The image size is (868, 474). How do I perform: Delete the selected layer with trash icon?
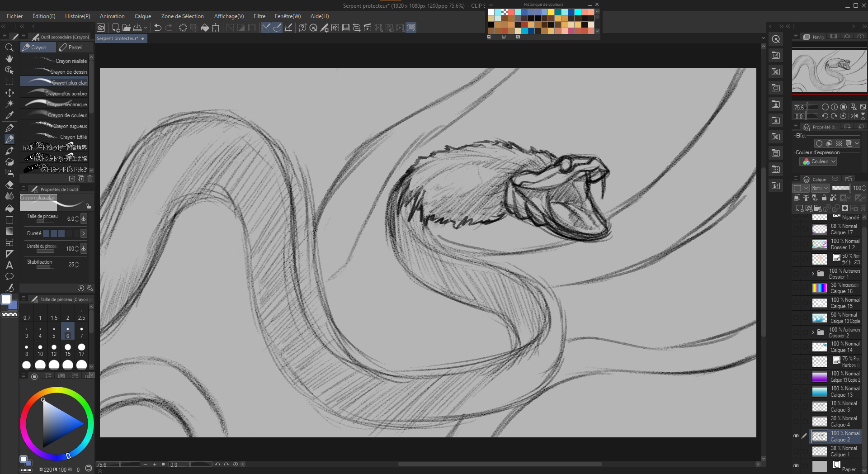863,208
